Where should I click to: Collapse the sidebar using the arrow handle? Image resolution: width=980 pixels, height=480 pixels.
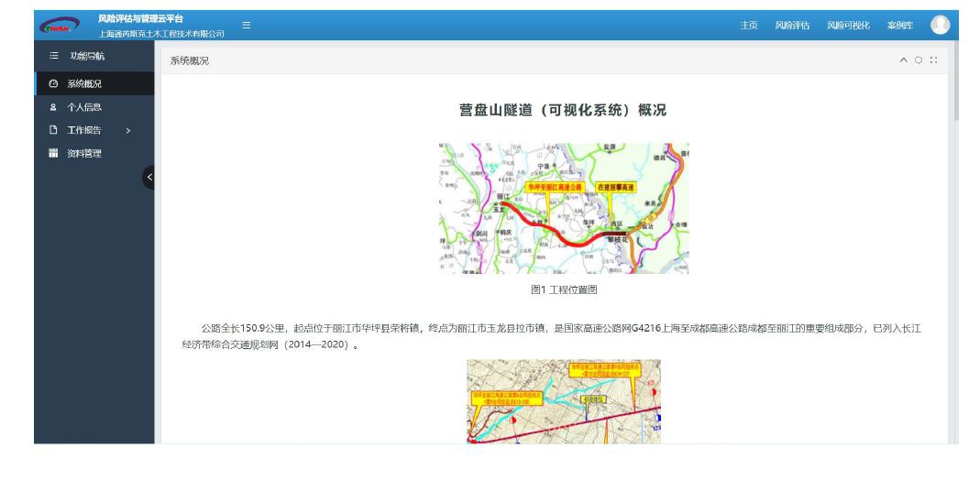click(x=149, y=176)
